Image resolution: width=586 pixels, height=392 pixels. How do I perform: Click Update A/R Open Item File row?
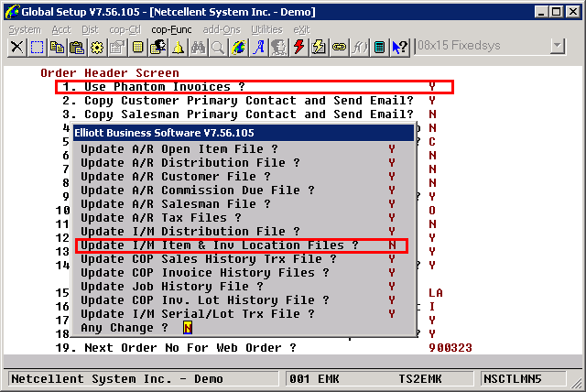click(238, 149)
